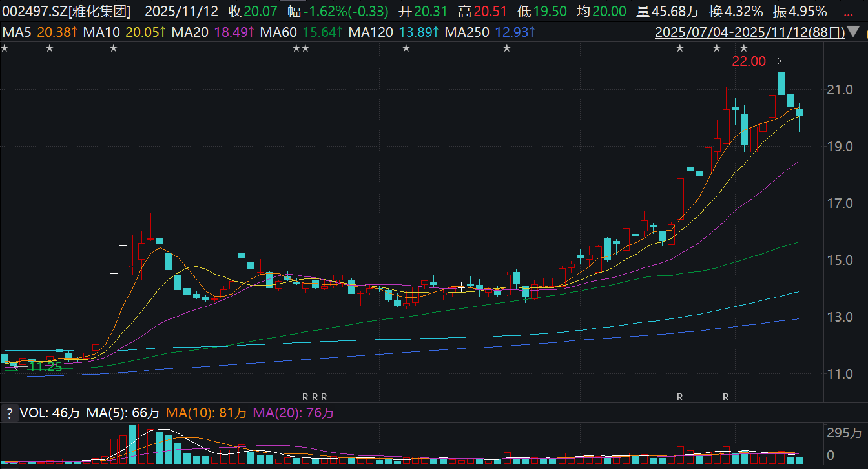
Task: Open the red three-dots more menu
Action: [847, 11]
